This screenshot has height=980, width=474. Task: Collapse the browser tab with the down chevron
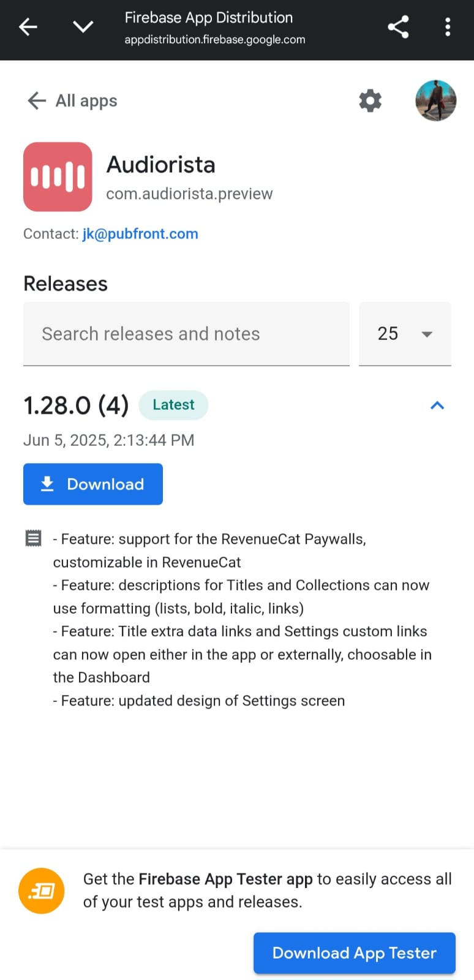pos(83,27)
